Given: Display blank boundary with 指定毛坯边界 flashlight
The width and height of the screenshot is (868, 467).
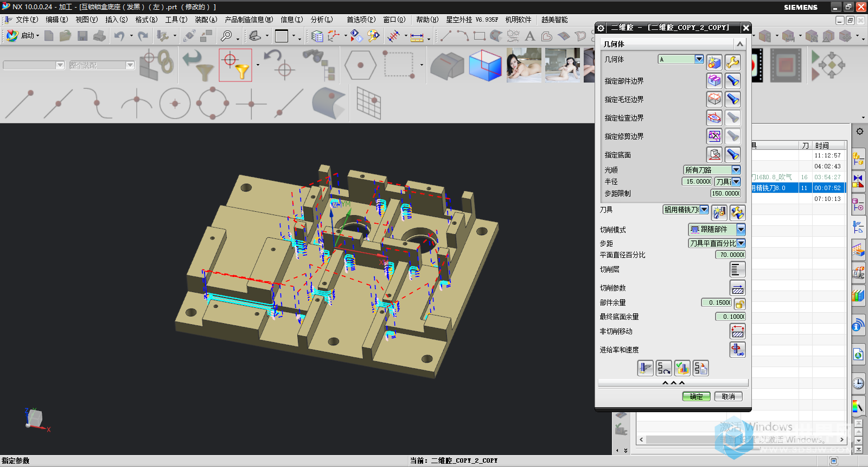Looking at the screenshot, I should [x=733, y=99].
